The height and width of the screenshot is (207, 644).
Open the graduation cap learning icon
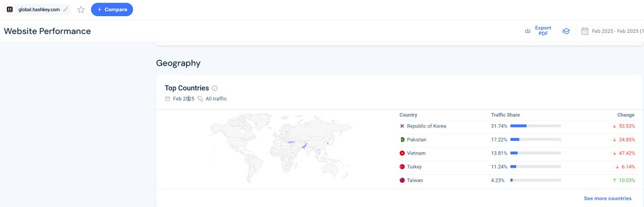click(x=566, y=31)
